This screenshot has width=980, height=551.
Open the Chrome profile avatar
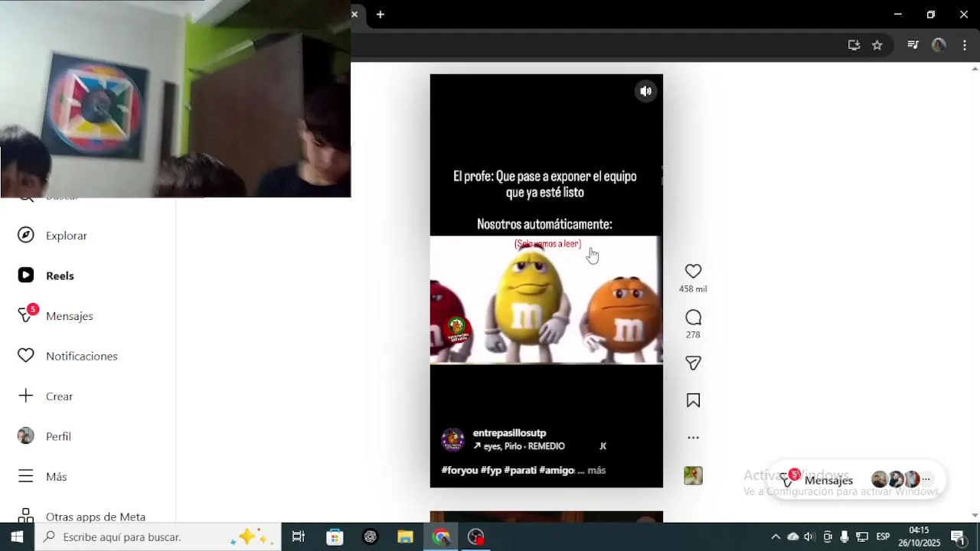[x=939, y=45]
